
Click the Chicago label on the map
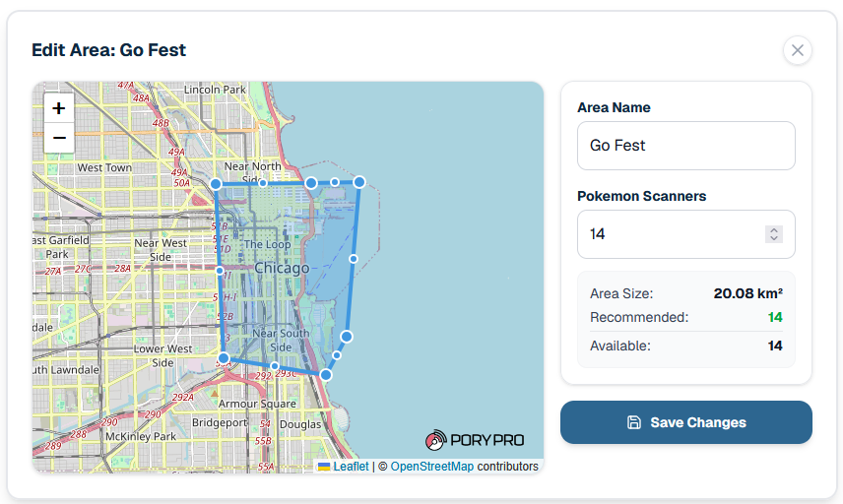click(282, 268)
